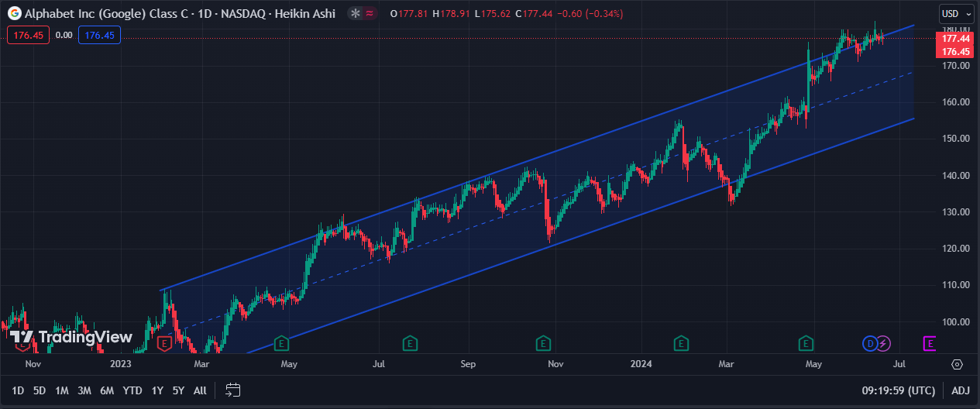
Task: Toggle the ADJ adjusted data button
Action: click(x=960, y=390)
